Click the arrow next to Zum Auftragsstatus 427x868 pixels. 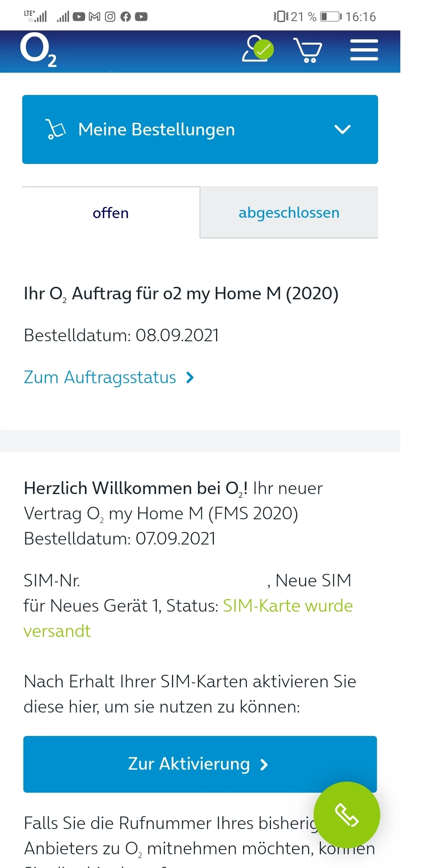[x=190, y=378]
